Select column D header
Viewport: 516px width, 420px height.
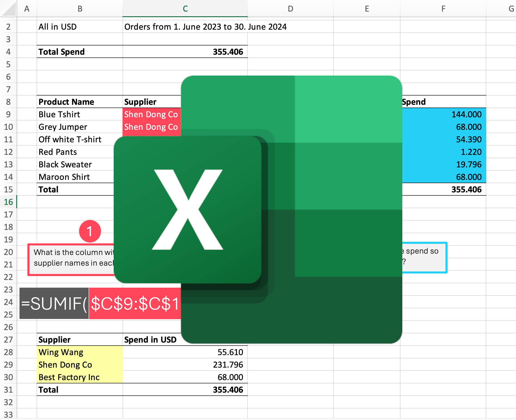[x=290, y=9]
